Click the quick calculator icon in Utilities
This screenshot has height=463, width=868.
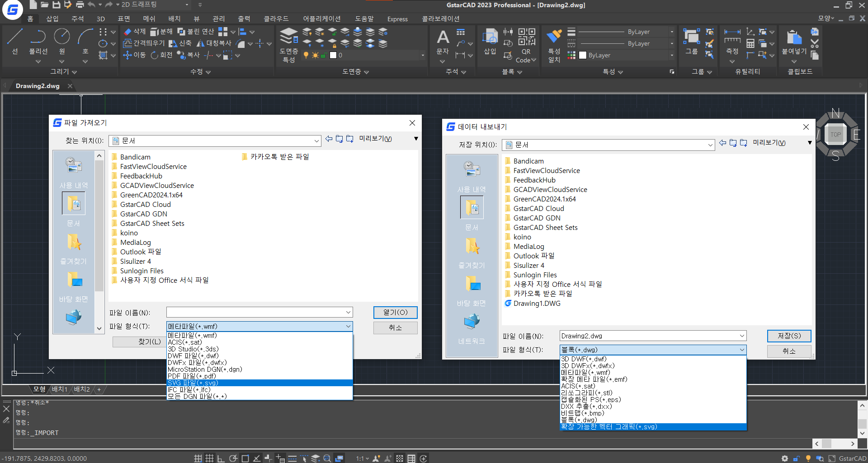coord(750,43)
